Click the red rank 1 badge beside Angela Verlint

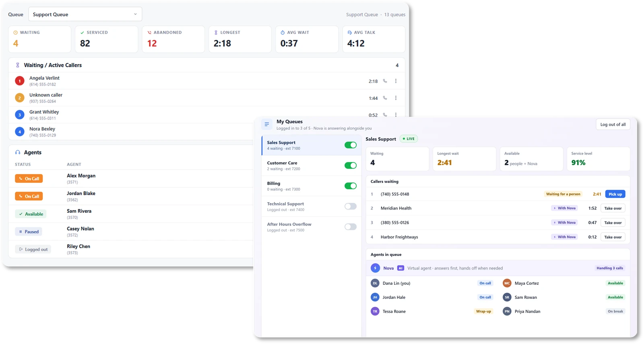click(x=20, y=81)
